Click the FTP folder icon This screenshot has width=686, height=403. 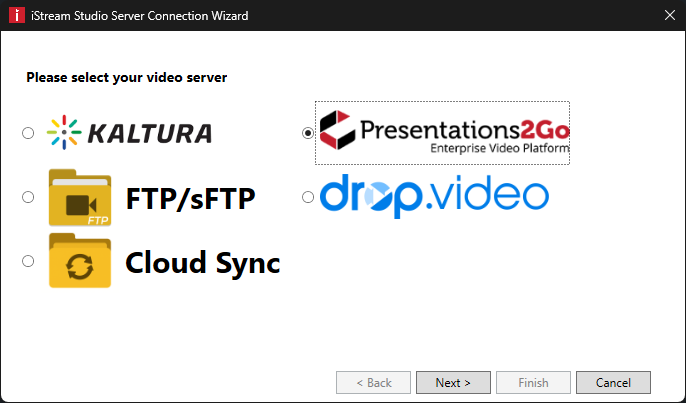point(80,197)
